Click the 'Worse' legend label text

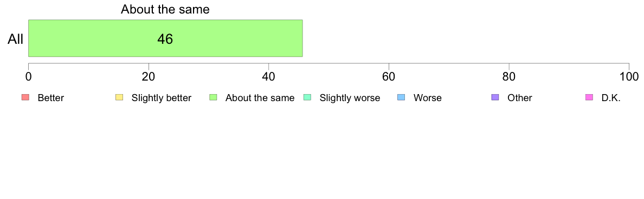[428, 98]
